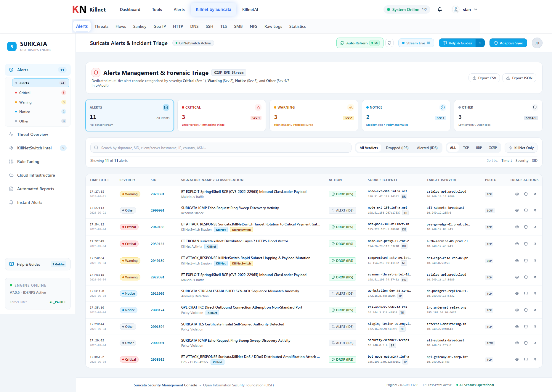Image resolution: width=552 pixels, height=392 pixels.
Task: Open external arrow for SID 2008124 row
Action: 535,310
